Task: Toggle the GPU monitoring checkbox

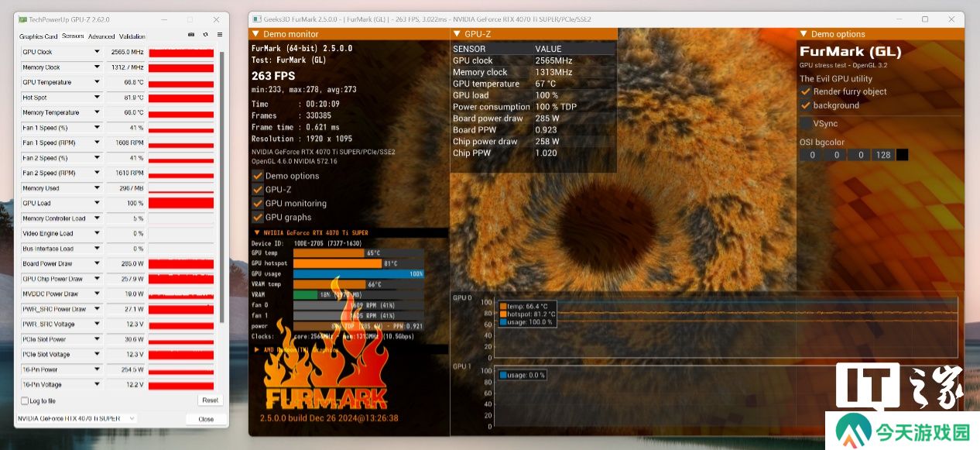Action: (258, 203)
